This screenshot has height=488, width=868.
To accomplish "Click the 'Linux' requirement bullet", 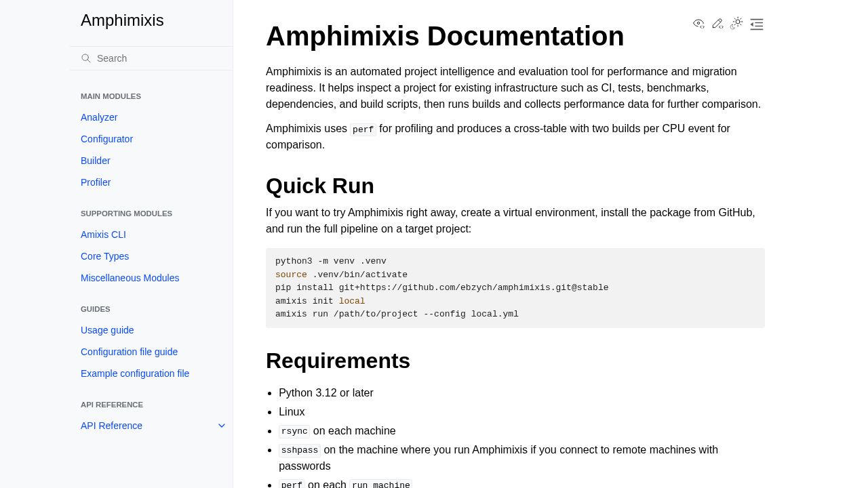I will pyautogui.click(x=292, y=412).
